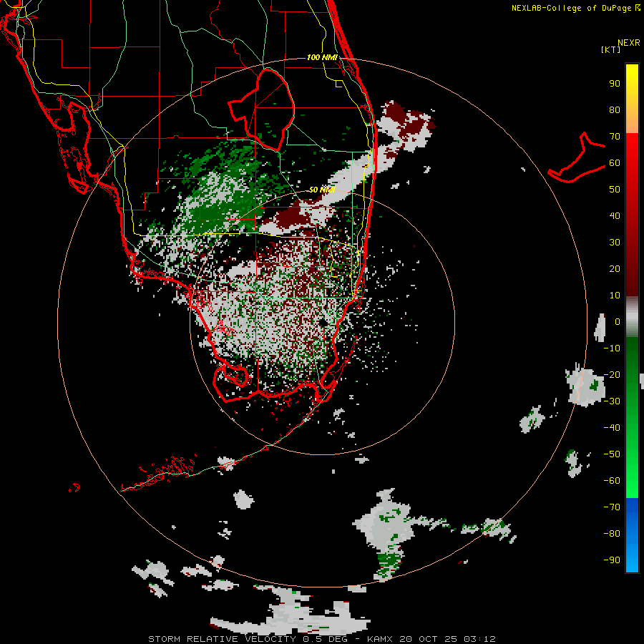The width and height of the screenshot is (644, 644).
Task: Click the [KT] units label
Action: click(x=611, y=49)
